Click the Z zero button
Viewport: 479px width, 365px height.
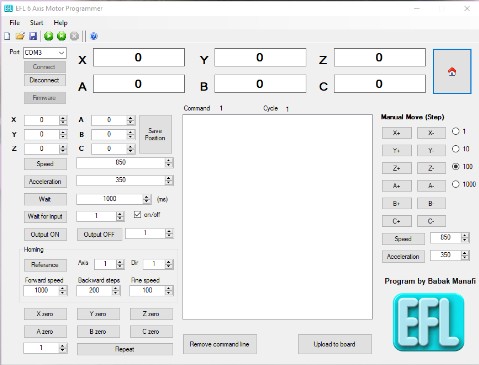(151, 314)
